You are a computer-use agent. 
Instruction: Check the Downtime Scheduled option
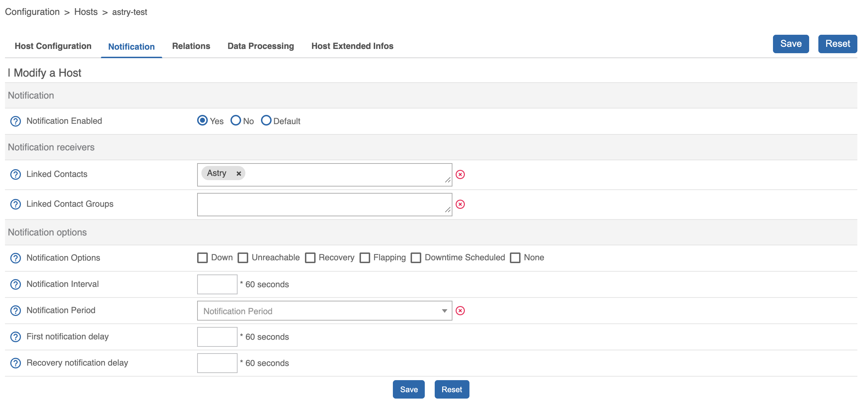coord(416,258)
